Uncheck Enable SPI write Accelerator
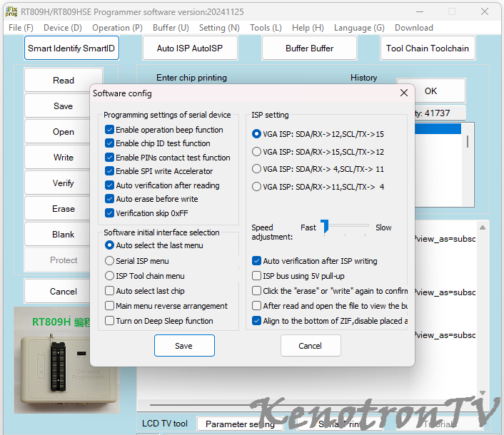Viewport: 504px width, 435px height. point(109,171)
